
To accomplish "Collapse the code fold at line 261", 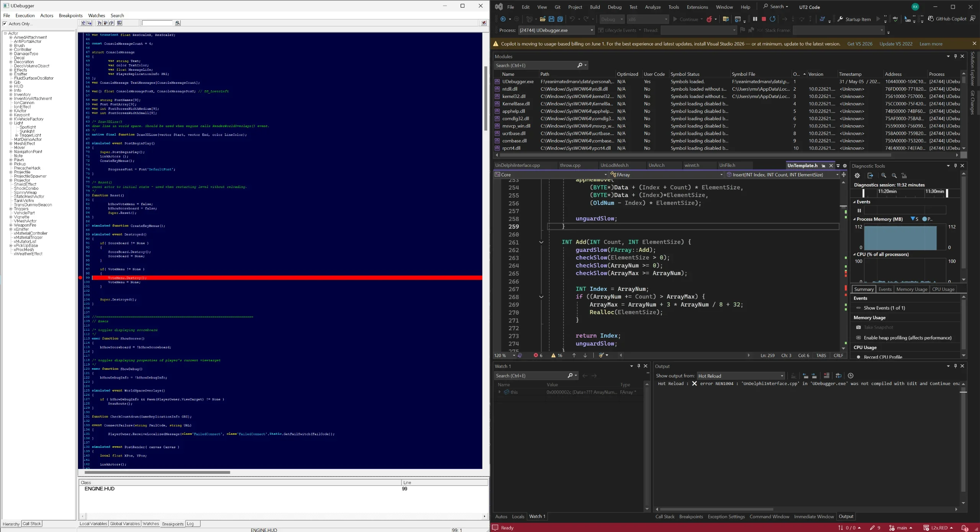I will (541, 242).
